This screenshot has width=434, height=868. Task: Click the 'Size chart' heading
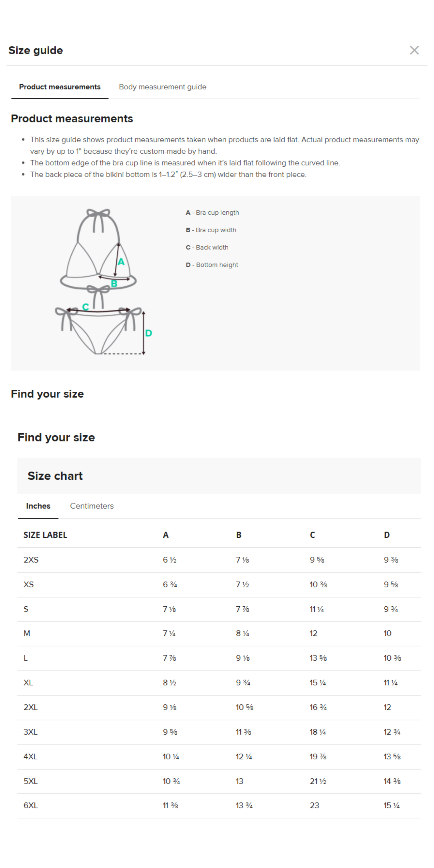tap(55, 476)
